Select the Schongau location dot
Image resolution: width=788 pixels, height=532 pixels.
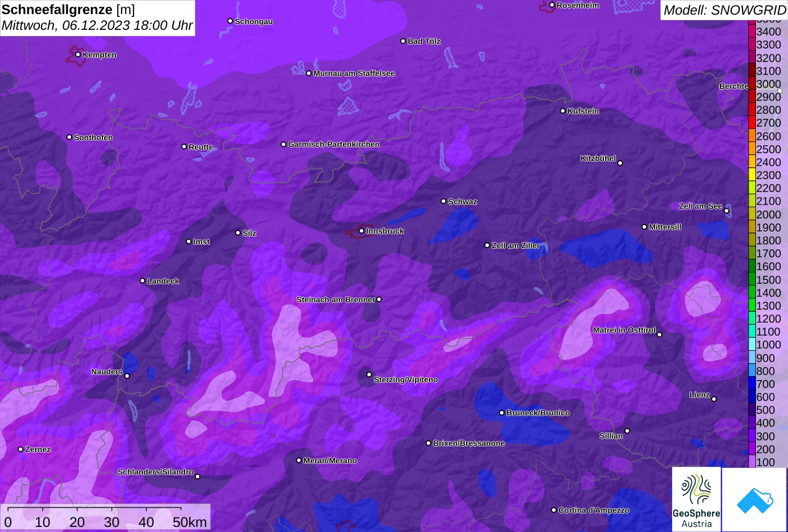point(230,21)
